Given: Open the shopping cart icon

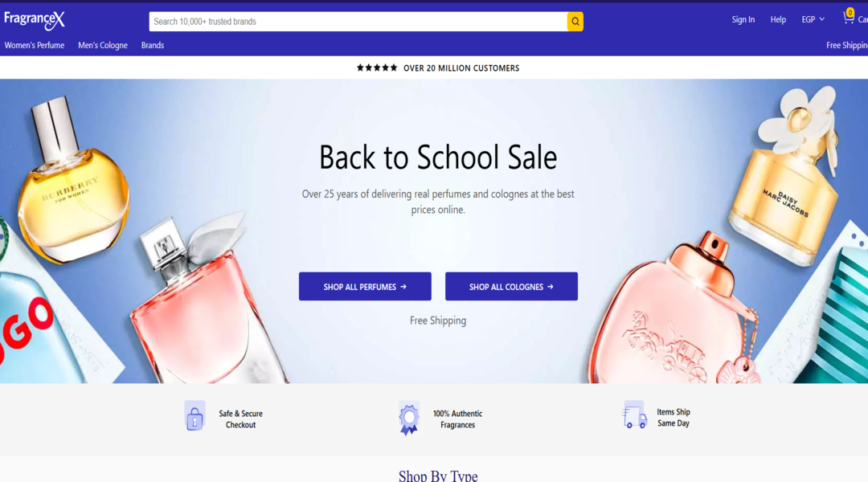Looking at the screenshot, I should click(848, 17).
